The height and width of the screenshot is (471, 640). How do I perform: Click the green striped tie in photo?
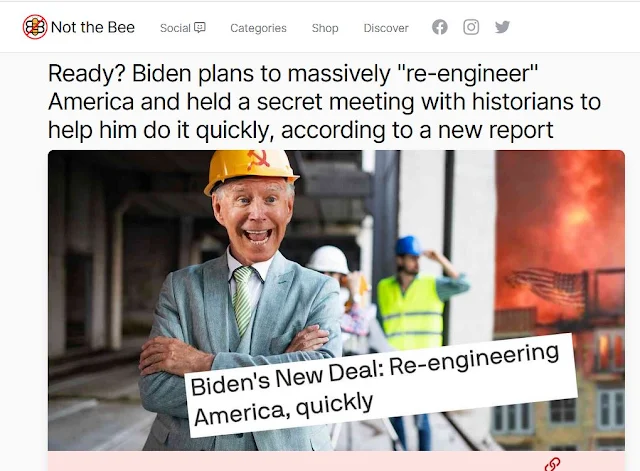pyautogui.click(x=242, y=300)
